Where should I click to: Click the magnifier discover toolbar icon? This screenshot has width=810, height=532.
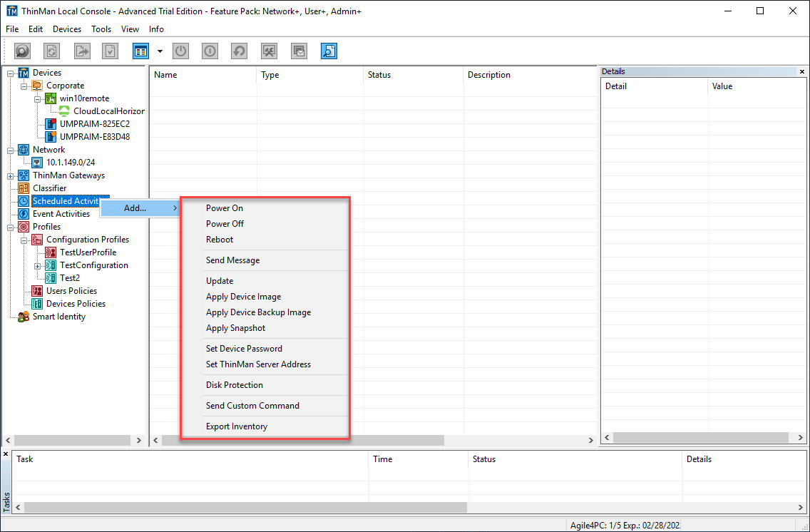click(21, 51)
